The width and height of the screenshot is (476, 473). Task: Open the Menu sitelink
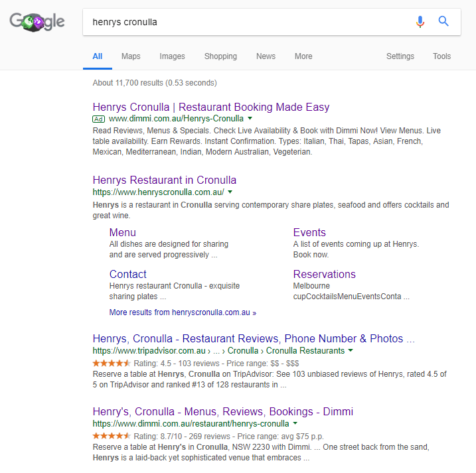(122, 232)
